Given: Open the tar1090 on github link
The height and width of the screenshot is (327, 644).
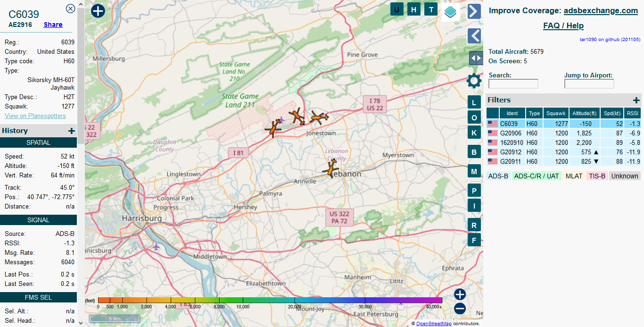Looking at the screenshot, I should point(610,40).
